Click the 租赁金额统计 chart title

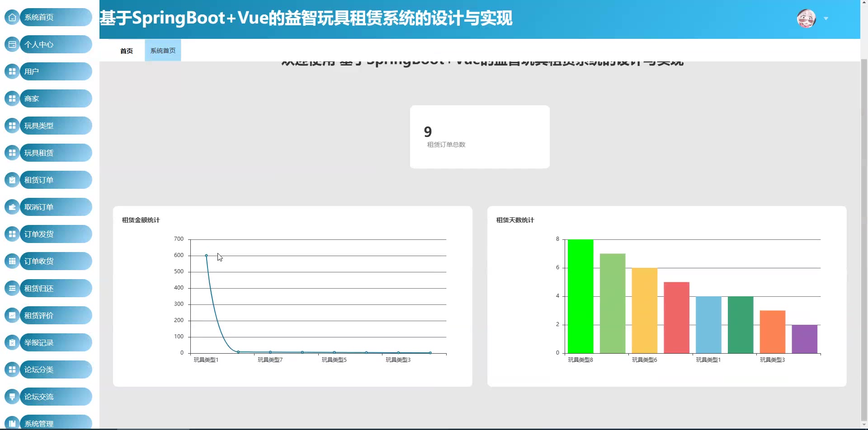(141, 220)
